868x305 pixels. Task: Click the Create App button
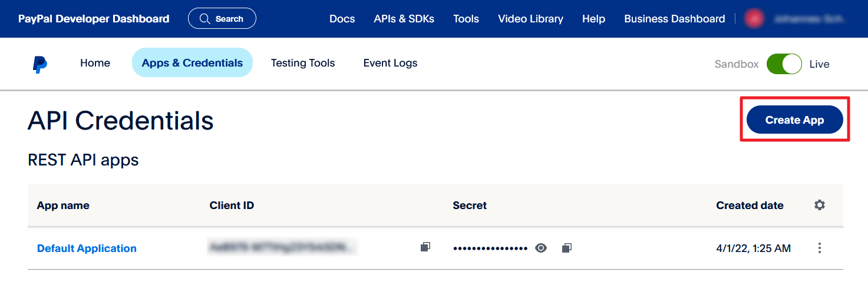click(x=794, y=120)
